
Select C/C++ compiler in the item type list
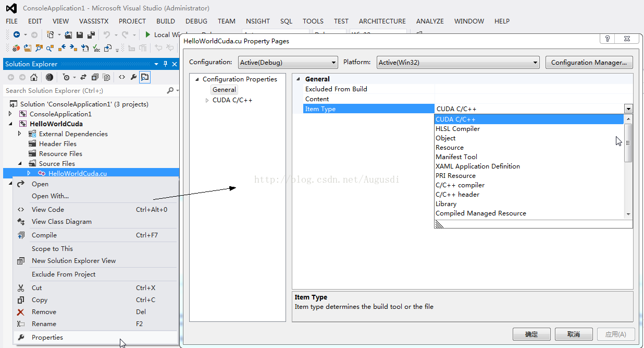pyautogui.click(x=529, y=185)
